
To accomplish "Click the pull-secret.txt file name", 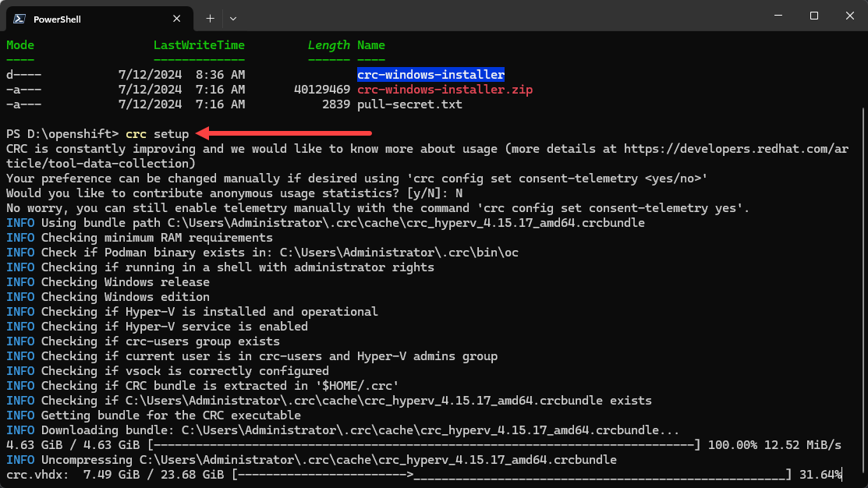I will [409, 104].
